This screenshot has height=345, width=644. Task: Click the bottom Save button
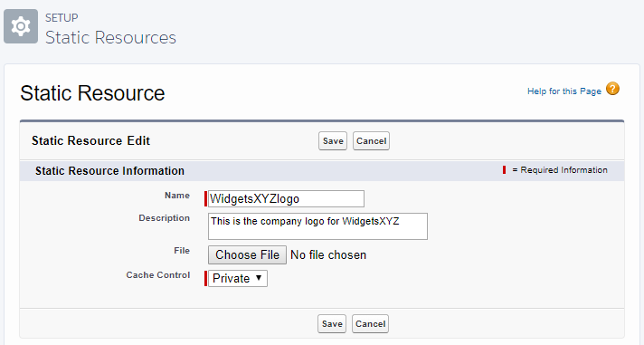tap(332, 324)
